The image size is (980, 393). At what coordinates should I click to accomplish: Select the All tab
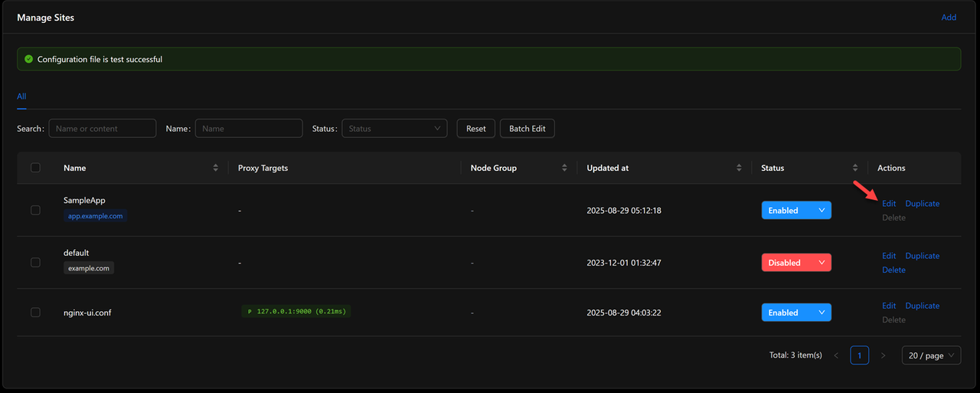click(21, 97)
